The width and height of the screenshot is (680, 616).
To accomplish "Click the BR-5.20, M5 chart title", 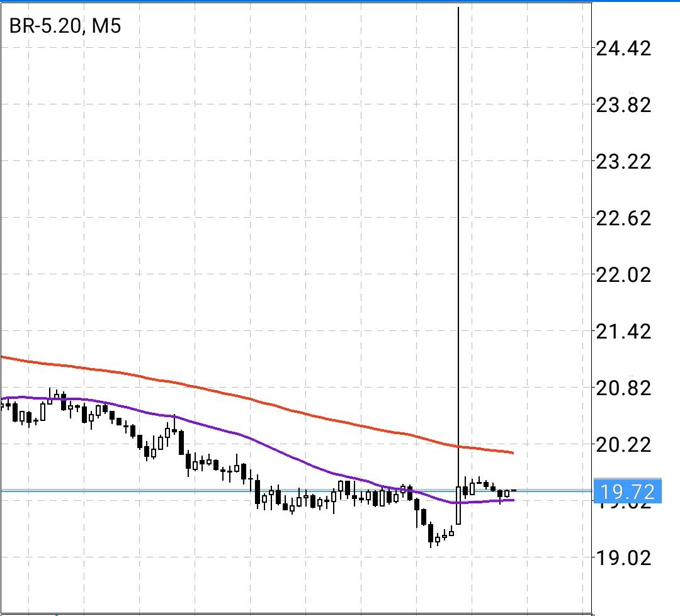I will pyautogui.click(x=65, y=26).
